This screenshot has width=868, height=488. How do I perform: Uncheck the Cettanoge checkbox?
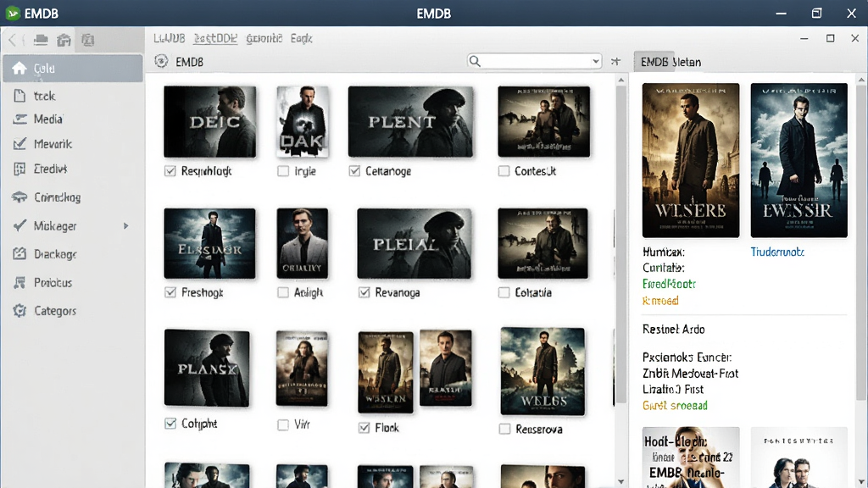pyautogui.click(x=354, y=171)
